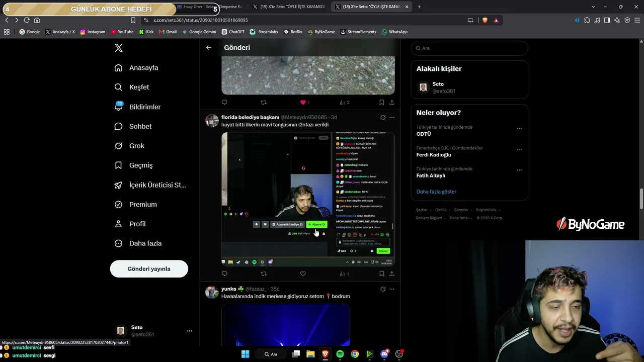Open more options on yunka's post
Image resolution: width=644 pixels, height=362 pixels.
click(x=392, y=289)
